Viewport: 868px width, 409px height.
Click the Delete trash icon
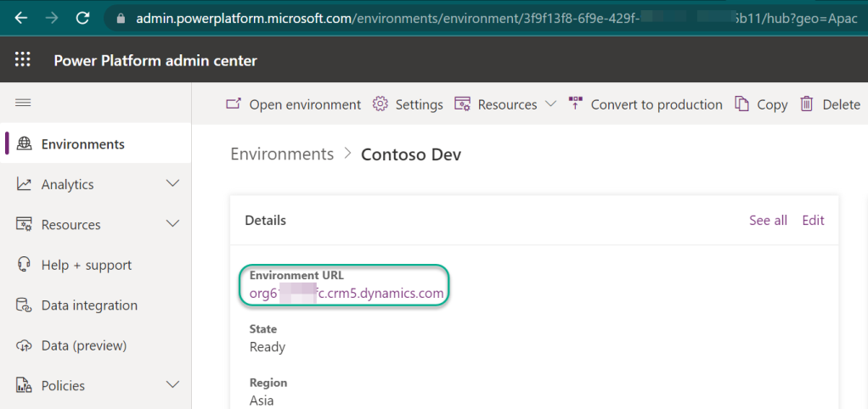pyautogui.click(x=807, y=104)
